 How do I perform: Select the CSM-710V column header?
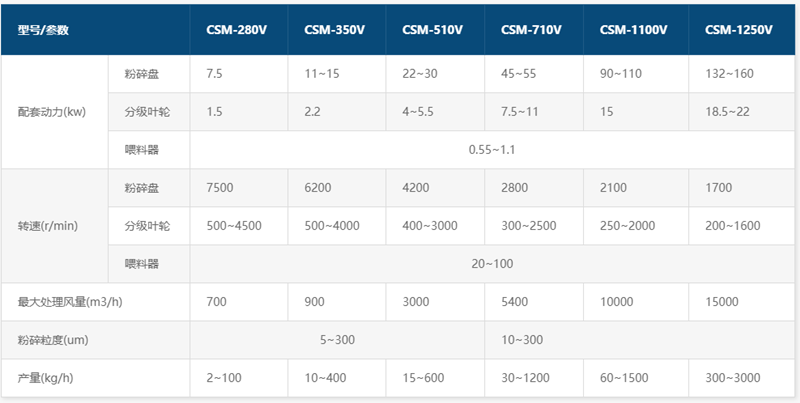(x=531, y=30)
